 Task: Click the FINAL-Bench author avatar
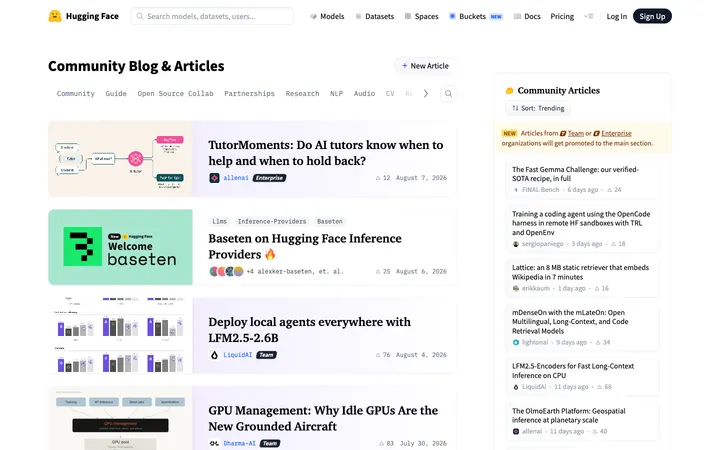click(x=516, y=190)
